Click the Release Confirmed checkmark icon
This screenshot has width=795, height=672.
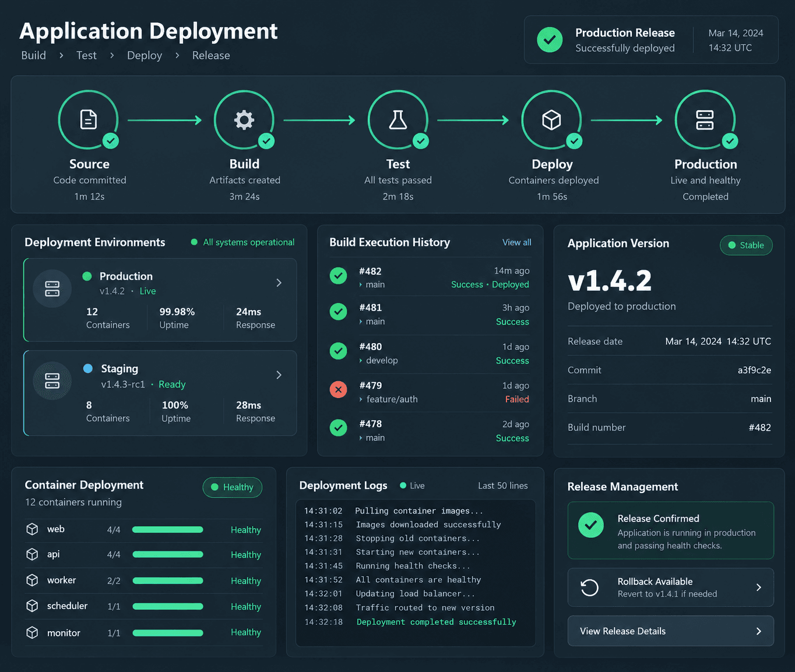[x=590, y=525]
